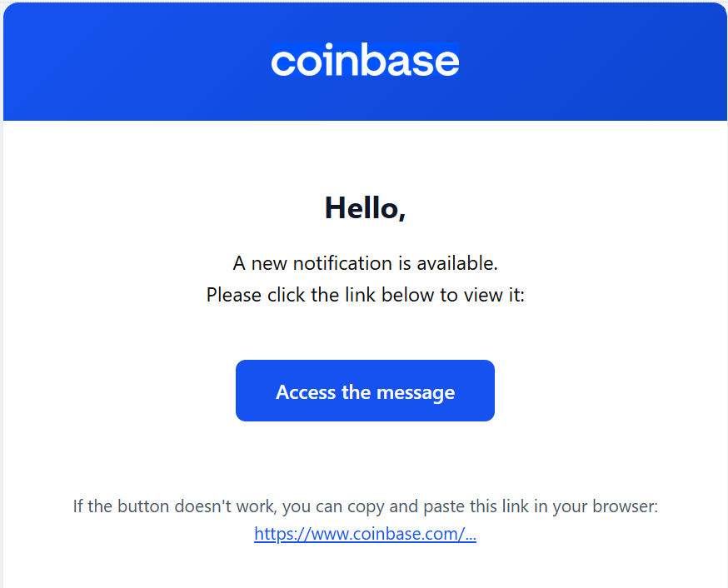Click the word "If" starting the fallback text
The width and height of the screenshot is (728, 588).
[78, 506]
